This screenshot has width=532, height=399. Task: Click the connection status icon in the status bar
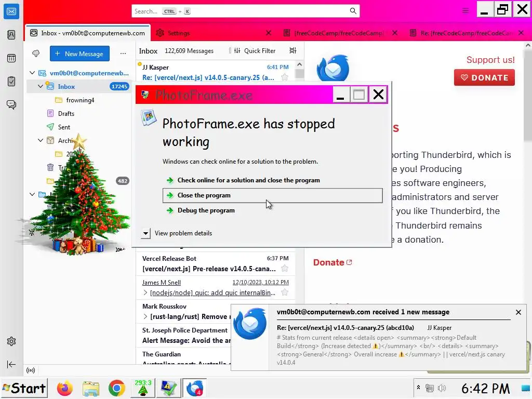pyautogui.click(x=31, y=370)
